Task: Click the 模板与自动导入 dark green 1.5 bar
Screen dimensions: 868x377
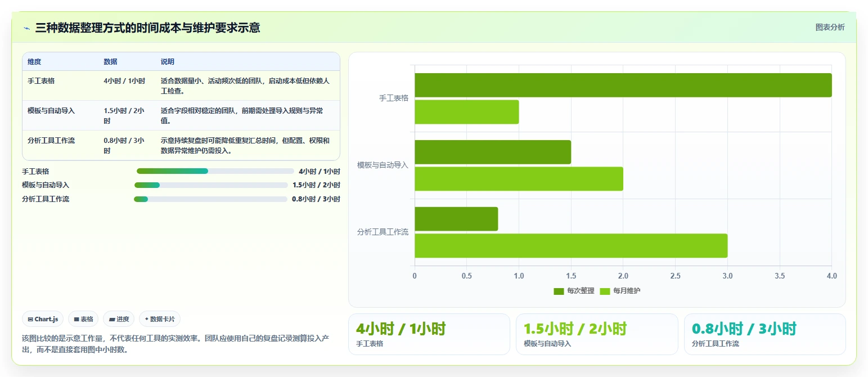Action: 493,152
